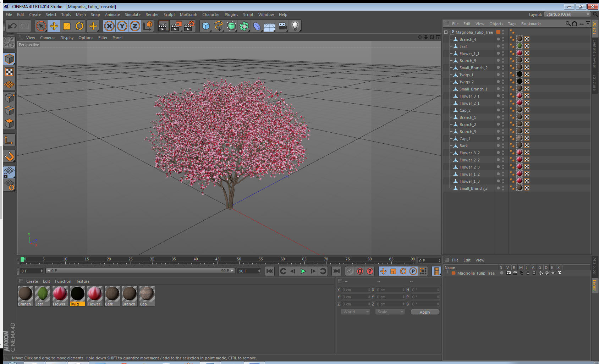This screenshot has width=599, height=364.
Task: Select the Twigs_1 object
Action: tap(466, 75)
